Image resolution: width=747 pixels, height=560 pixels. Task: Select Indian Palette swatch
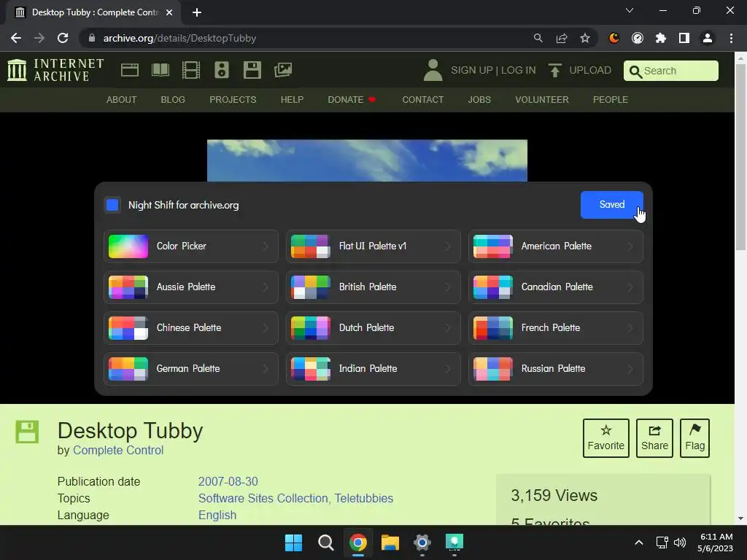coord(311,369)
